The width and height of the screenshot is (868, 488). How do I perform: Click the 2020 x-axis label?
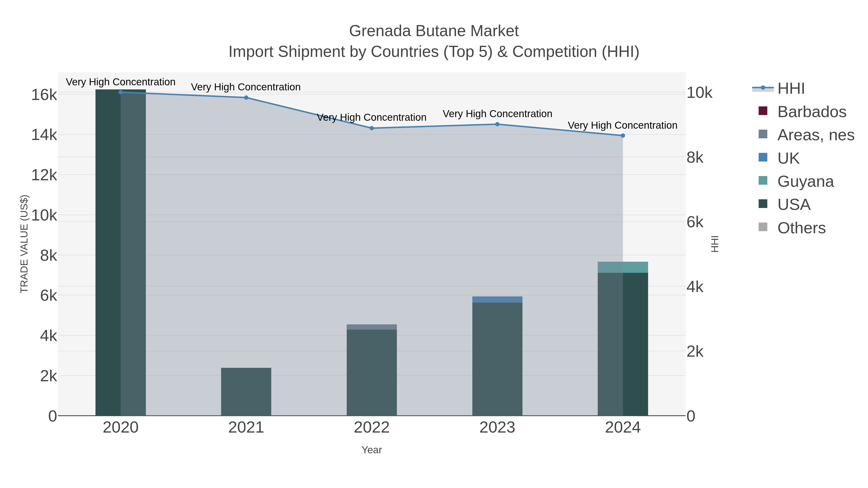[x=121, y=428]
